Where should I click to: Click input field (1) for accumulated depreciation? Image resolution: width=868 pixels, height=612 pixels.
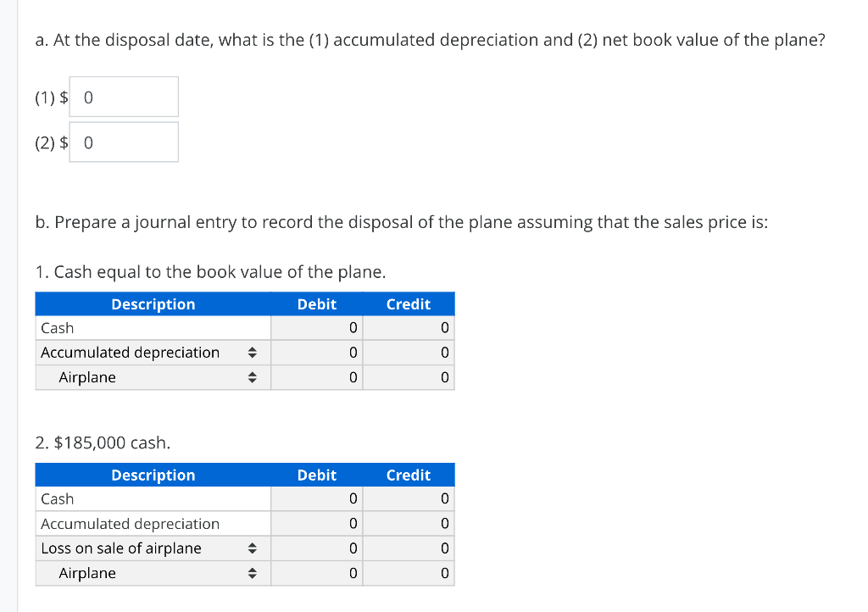point(123,97)
